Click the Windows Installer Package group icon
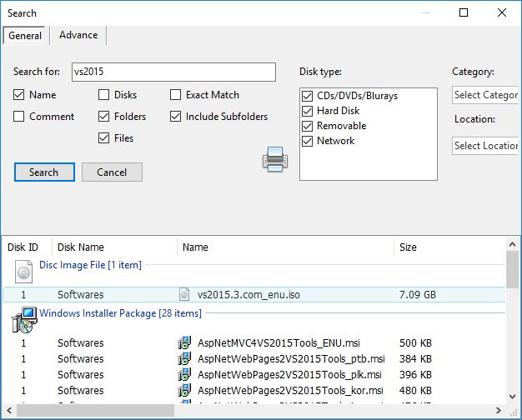Screen dimensions: 522x420 click(x=25, y=318)
